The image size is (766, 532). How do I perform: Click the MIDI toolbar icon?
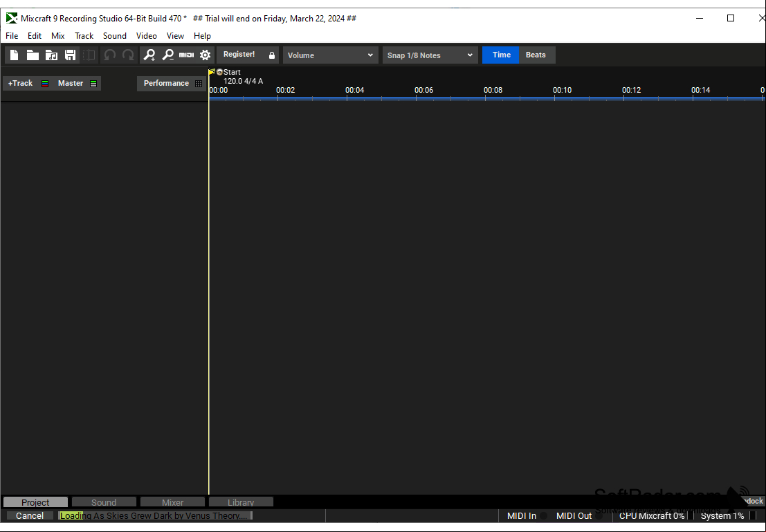(186, 55)
